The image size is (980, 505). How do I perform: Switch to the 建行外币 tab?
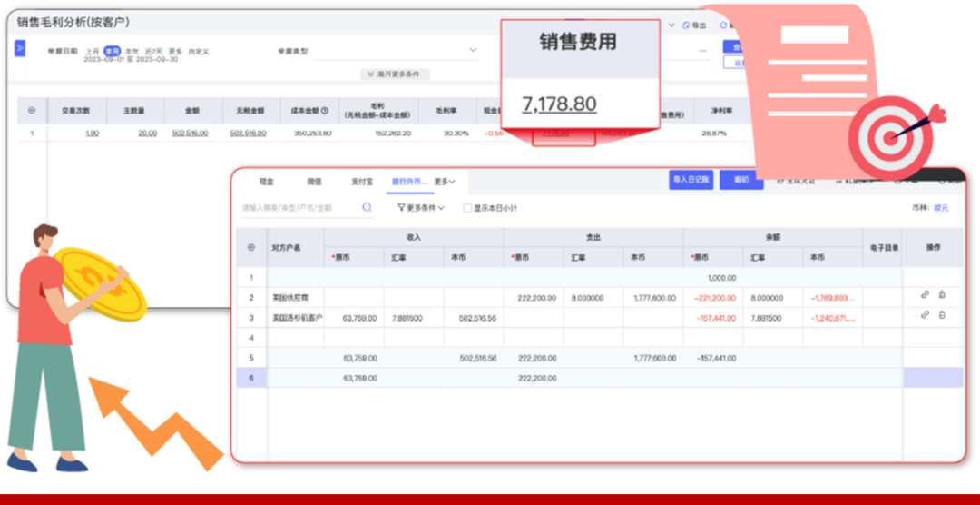click(x=409, y=182)
